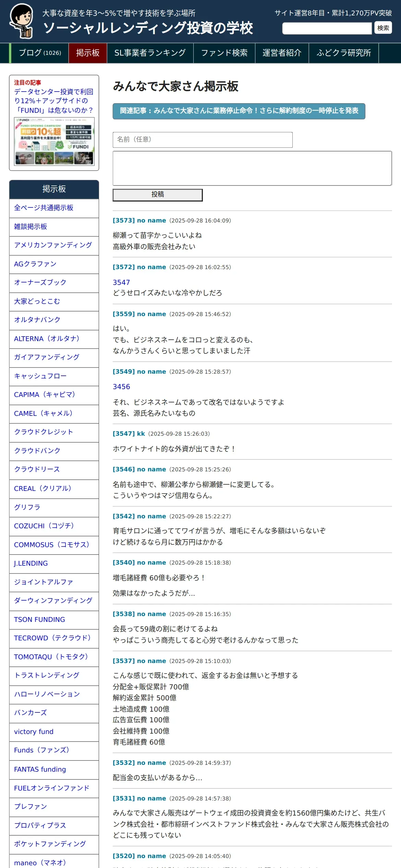Click post header [3520] no name
The width and height of the screenshot is (401, 868).
pyautogui.click(x=139, y=856)
